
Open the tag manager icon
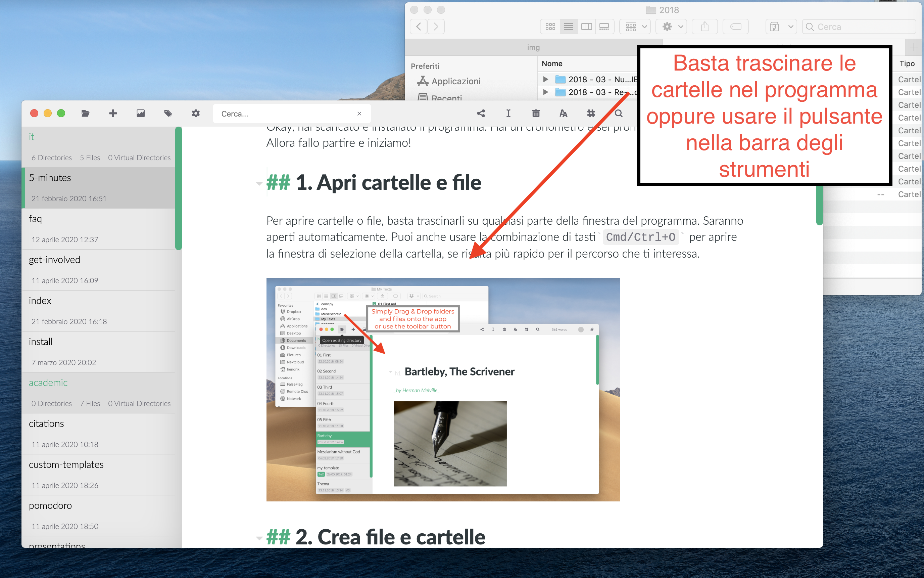coord(168,114)
